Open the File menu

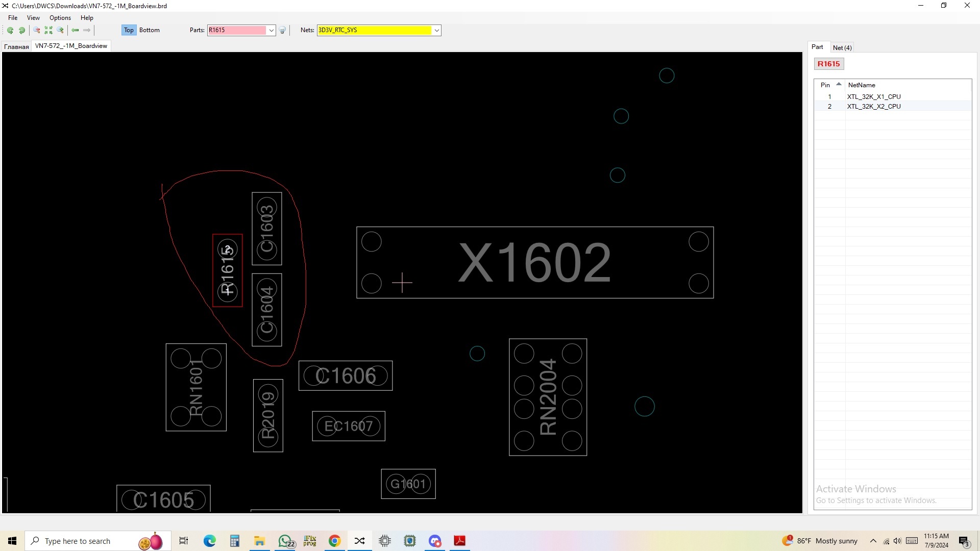[x=13, y=17]
